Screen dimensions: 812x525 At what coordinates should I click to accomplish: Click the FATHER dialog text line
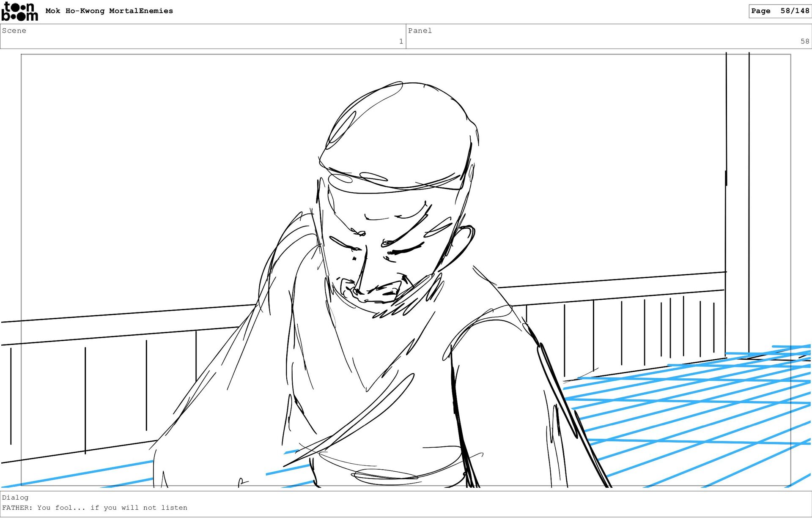[x=95, y=508]
